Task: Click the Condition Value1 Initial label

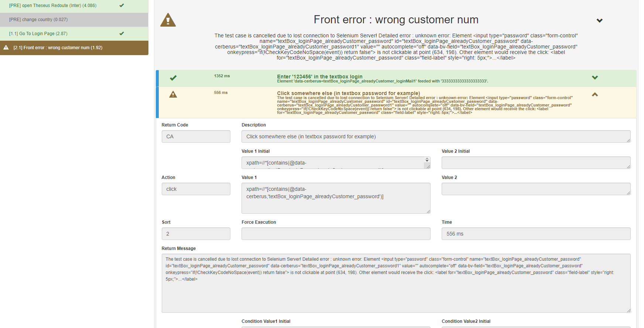Action: coord(266,321)
